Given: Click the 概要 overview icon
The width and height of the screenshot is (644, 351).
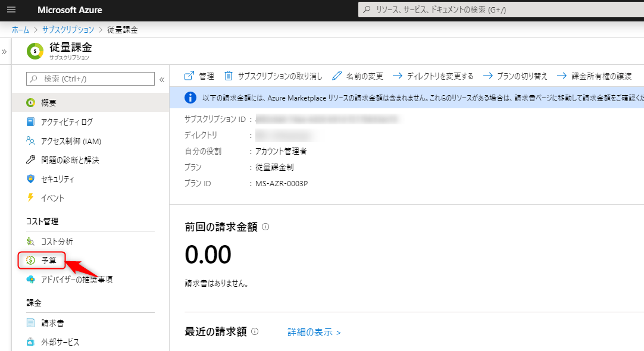Looking at the screenshot, I should 31,103.
